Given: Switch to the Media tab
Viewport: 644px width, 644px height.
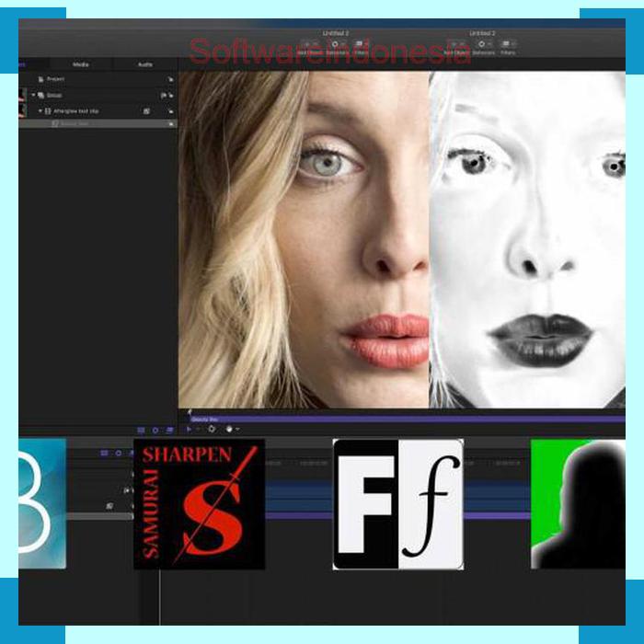Looking at the screenshot, I should pyautogui.click(x=81, y=64).
